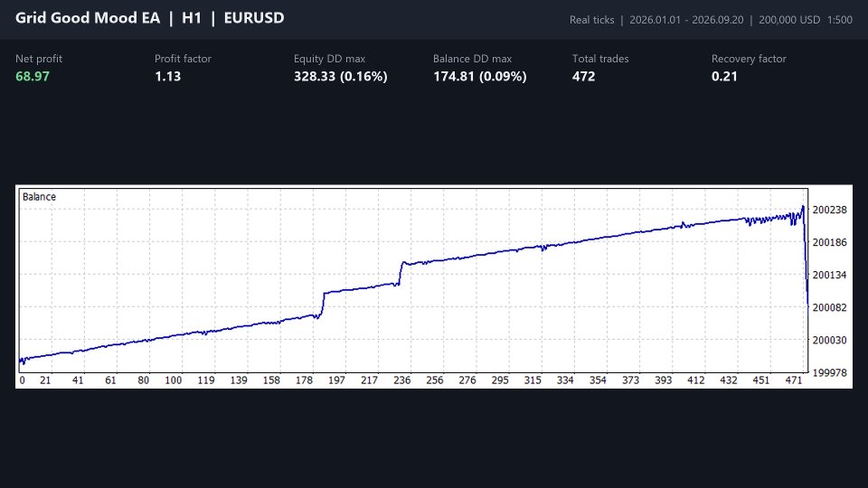Click the x-axis tick label 315
Screen dimensions: 868x488
click(x=533, y=380)
